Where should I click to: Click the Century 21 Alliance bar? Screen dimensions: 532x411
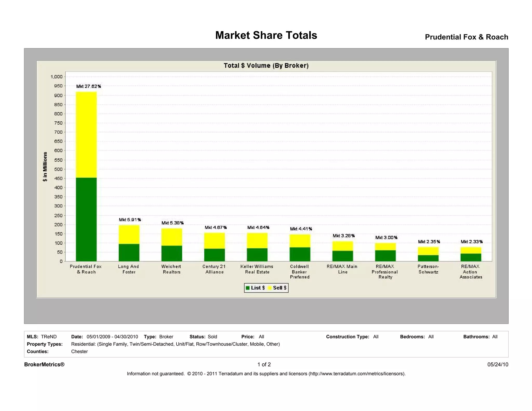214,247
